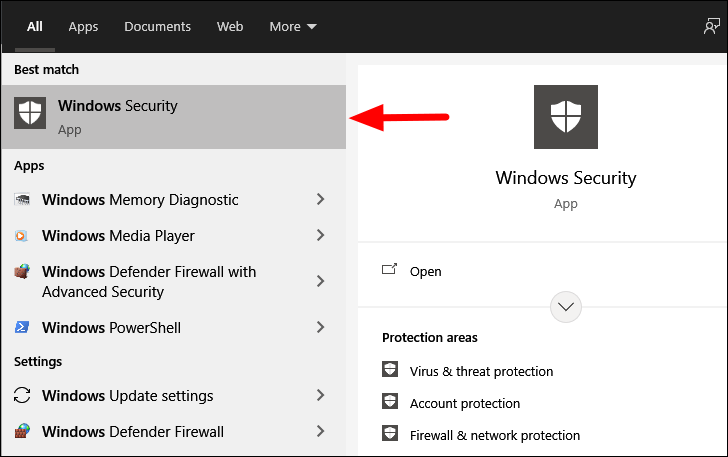Click the Windows Media Player icon

point(21,236)
